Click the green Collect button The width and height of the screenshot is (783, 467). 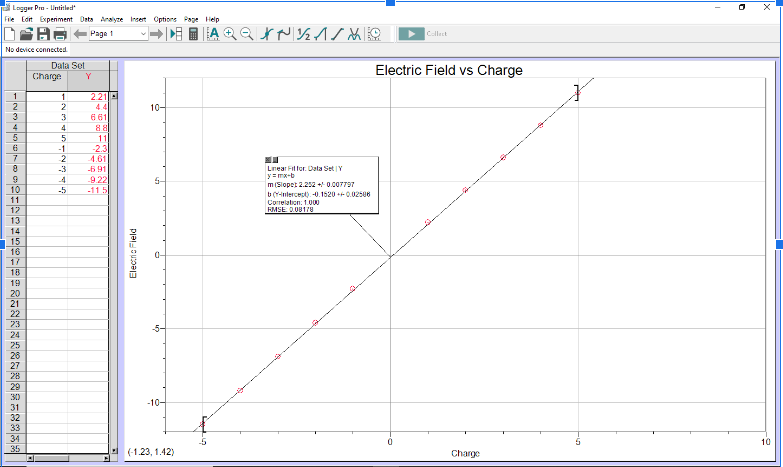point(411,34)
